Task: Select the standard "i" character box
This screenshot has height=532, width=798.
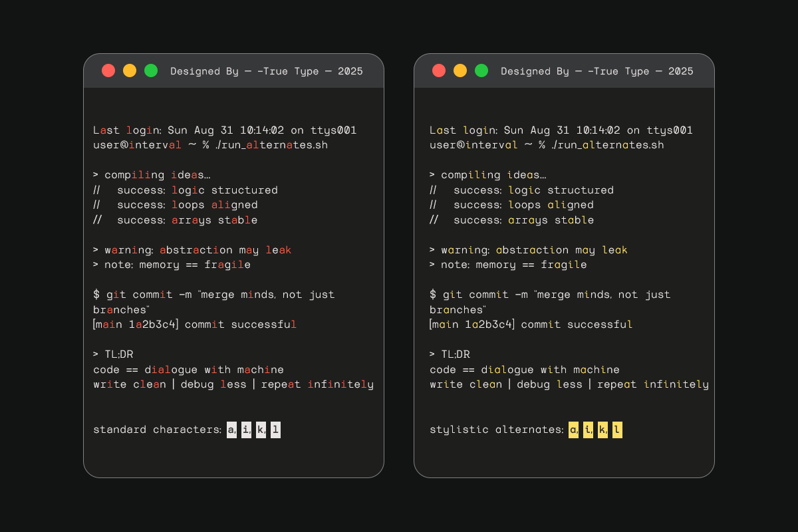Action: [x=246, y=430]
